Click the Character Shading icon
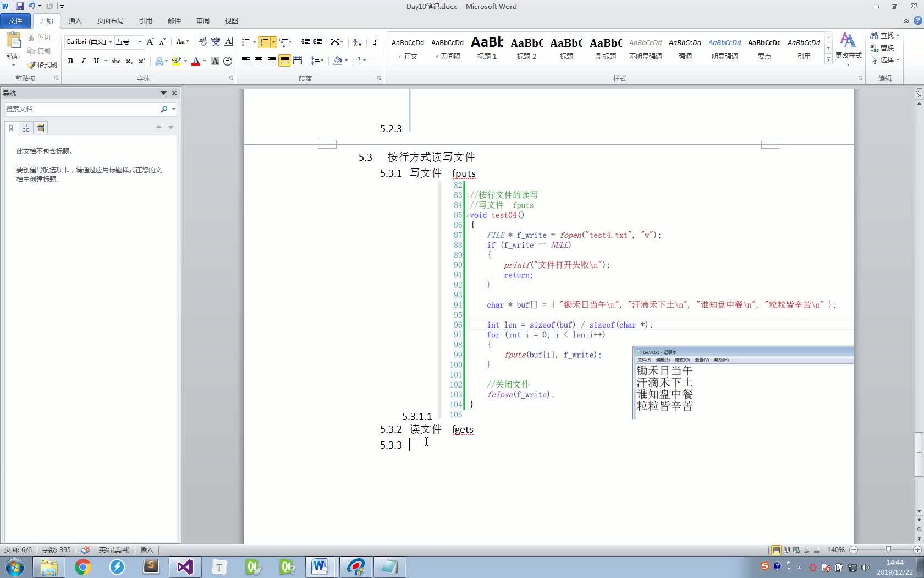The height and width of the screenshot is (578, 924). 215,61
